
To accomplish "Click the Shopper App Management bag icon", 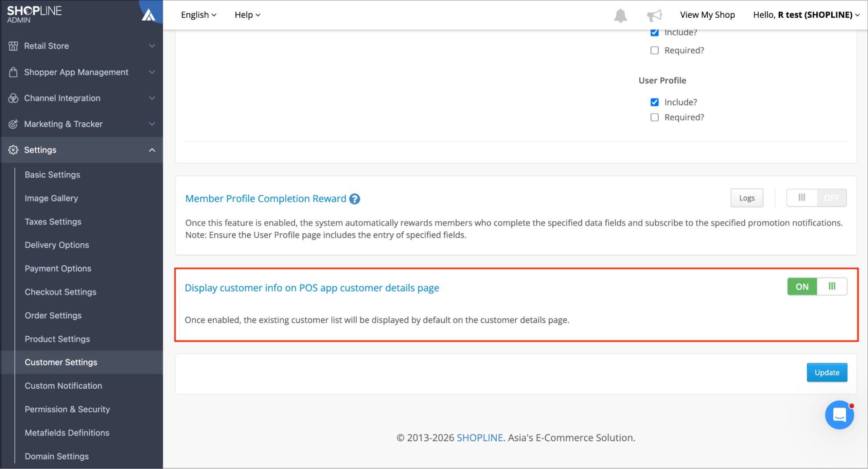I will pos(13,72).
